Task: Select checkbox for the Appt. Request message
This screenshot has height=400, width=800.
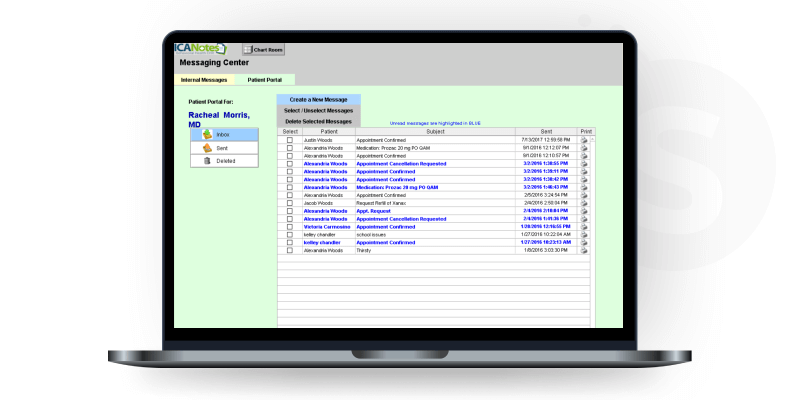Action: [290, 211]
